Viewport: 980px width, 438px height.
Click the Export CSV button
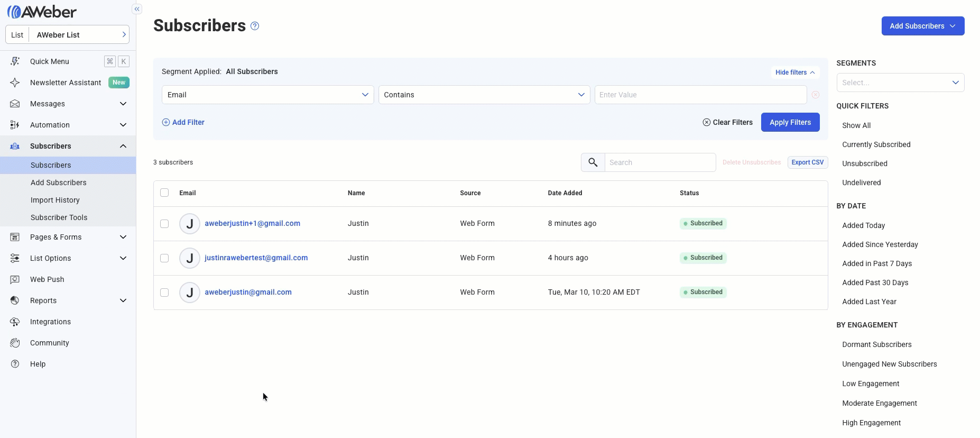click(807, 162)
